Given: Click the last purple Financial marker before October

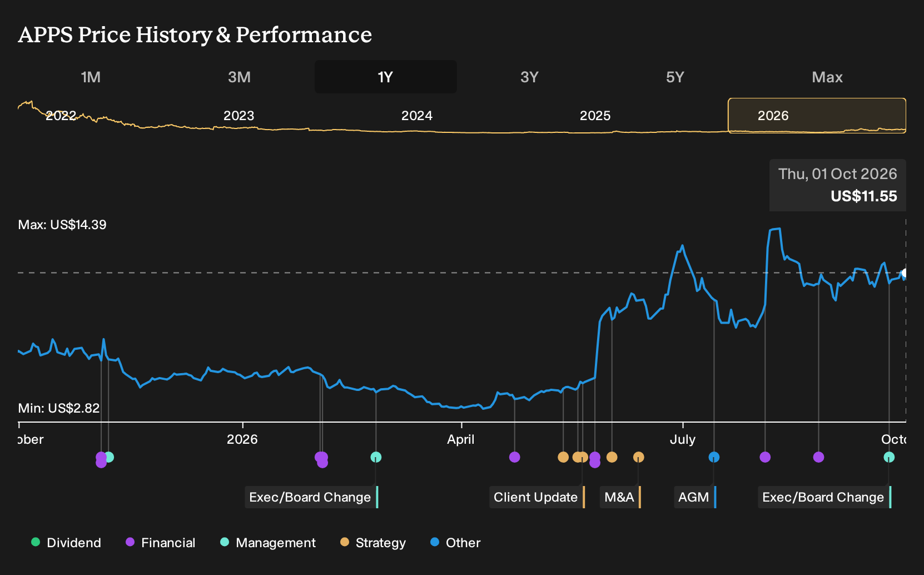Looking at the screenshot, I should point(818,457).
